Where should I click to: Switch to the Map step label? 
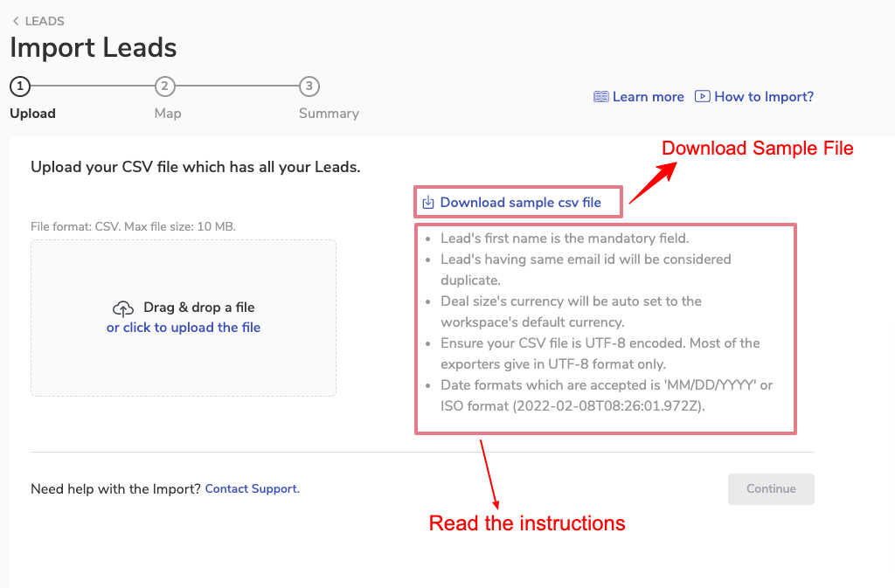coord(168,114)
